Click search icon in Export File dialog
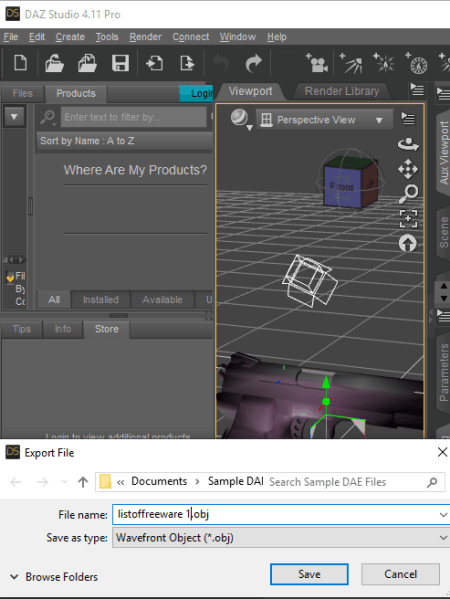 tap(432, 482)
